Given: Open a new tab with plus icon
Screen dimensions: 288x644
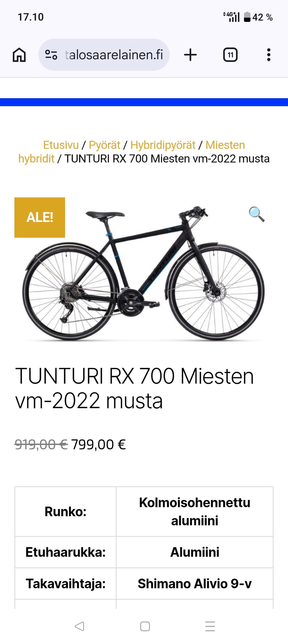Looking at the screenshot, I should [x=190, y=55].
